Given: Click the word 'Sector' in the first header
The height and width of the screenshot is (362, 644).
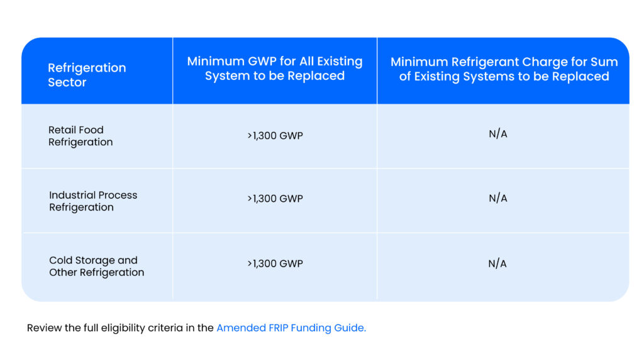Looking at the screenshot, I should tap(67, 82).
